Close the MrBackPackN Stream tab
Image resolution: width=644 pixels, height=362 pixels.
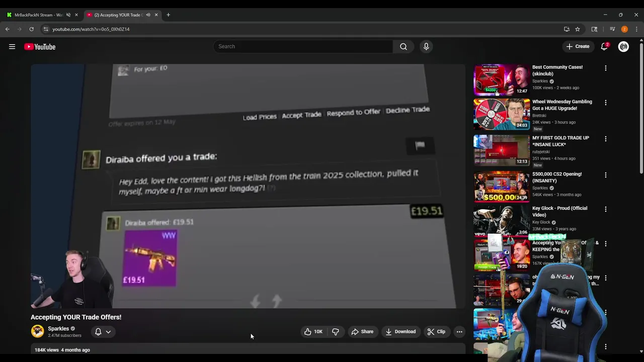click(x=76, y=15)
